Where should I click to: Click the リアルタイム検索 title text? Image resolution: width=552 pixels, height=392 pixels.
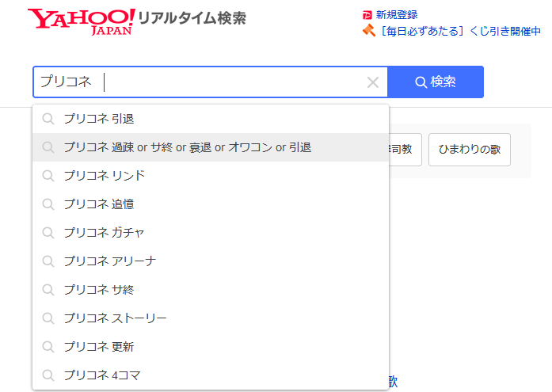point(192,18)
